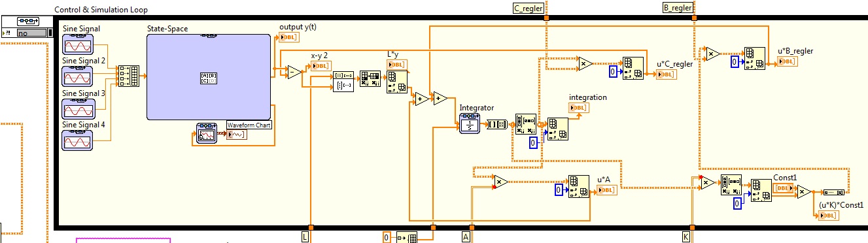Click the Waveform Chart terminal

tap(235, 135)
